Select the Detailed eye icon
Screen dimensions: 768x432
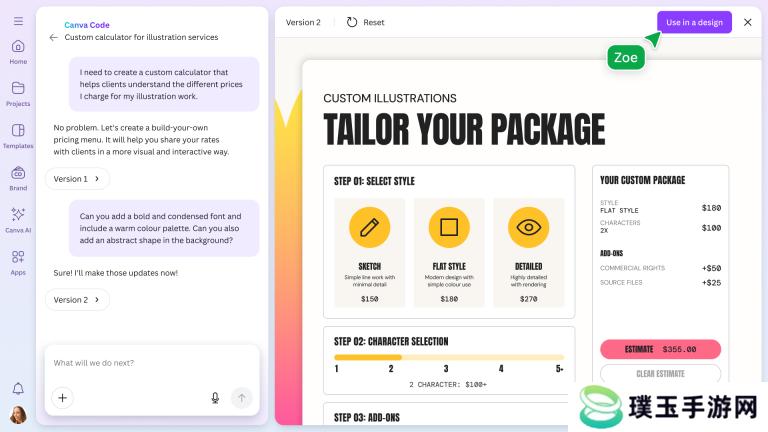[x=528, y=227]
